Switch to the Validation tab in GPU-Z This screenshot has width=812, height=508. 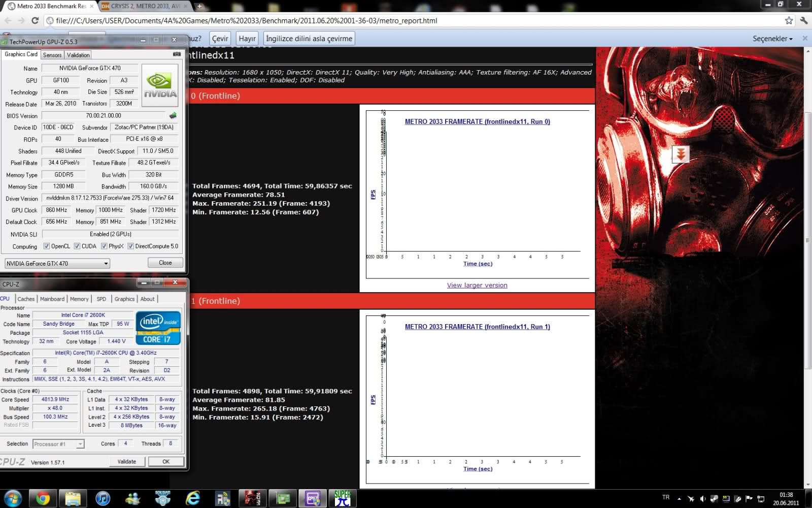pyautogui.click(x=78, y=55)
